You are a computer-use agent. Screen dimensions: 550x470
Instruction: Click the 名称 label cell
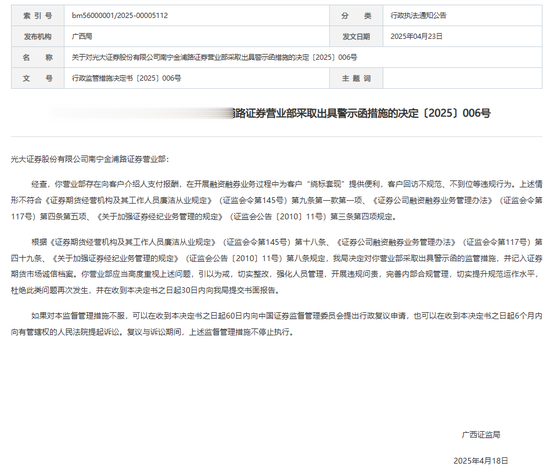[38, 57]
